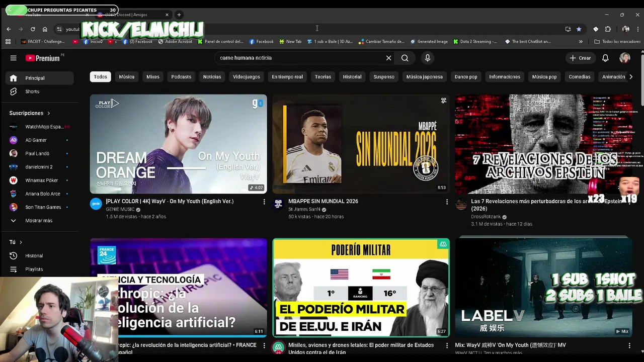This screenshot has height=362, width=644.
Task: Filter by Suspenso chip
Action: (x=384, y=77)
